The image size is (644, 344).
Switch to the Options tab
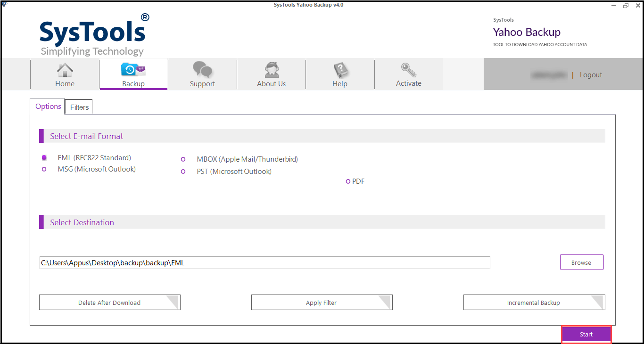[49, 106]
